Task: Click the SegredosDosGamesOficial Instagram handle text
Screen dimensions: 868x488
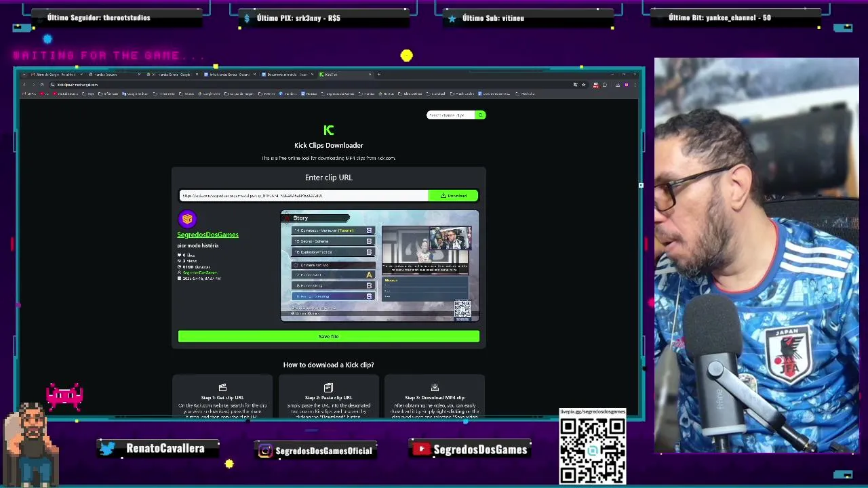Action: click(x=323, y=451)
